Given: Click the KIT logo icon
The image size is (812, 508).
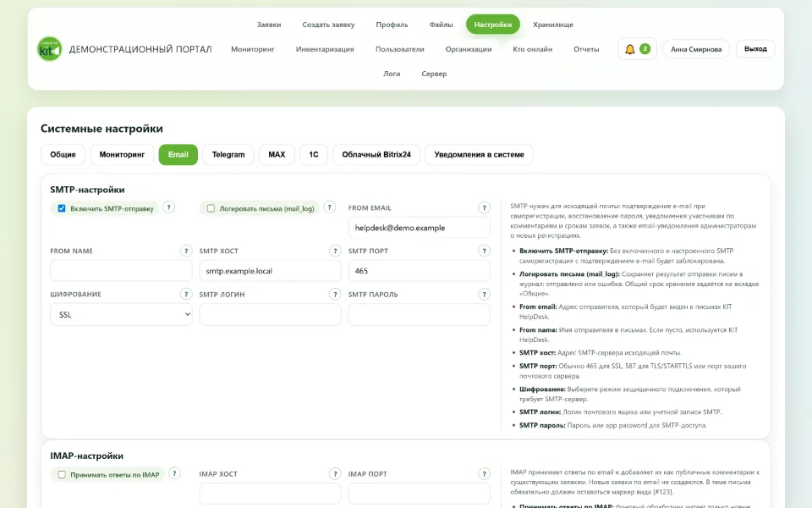Looking at the screenshot, I should tap(50, 49).
